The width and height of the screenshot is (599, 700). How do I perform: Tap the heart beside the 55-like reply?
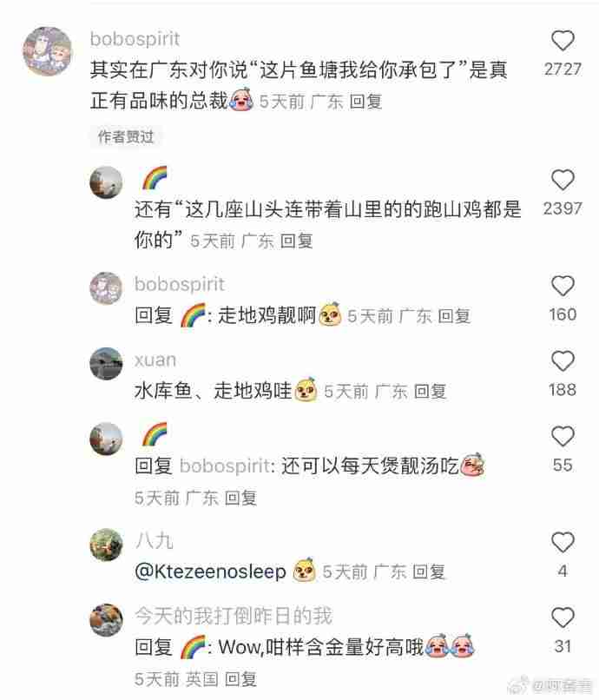coord(563,436)
